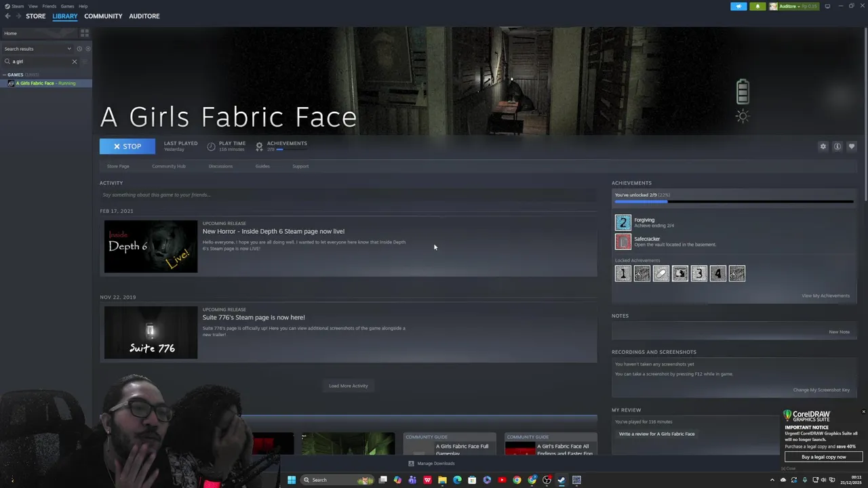Open the Community Hub link

(x=169, y=166)
